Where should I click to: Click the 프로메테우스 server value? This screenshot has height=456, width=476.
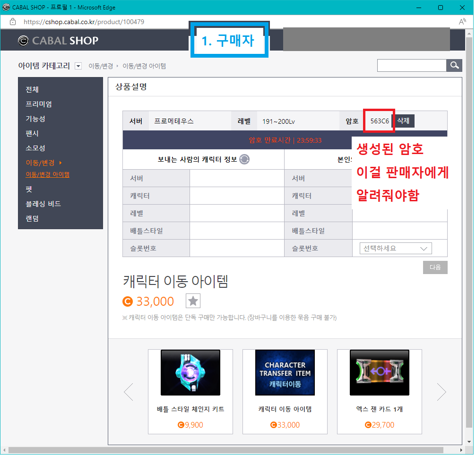(x=174, y=121)
